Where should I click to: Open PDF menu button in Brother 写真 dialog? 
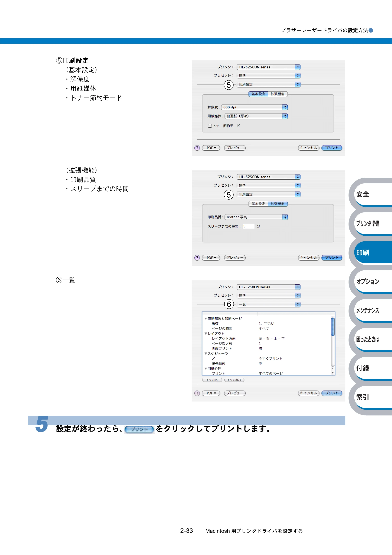pyautogui.click(x=211, y=258)
